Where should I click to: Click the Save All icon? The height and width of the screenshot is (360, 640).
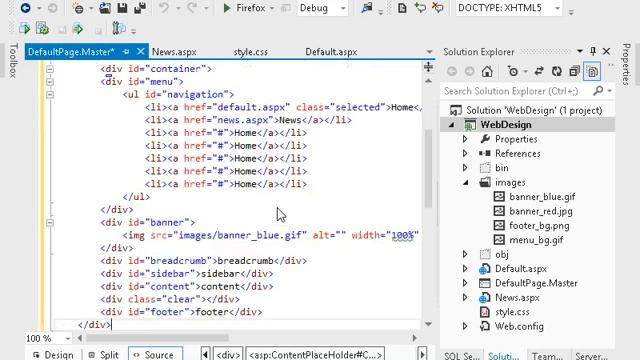click(140, 8)
